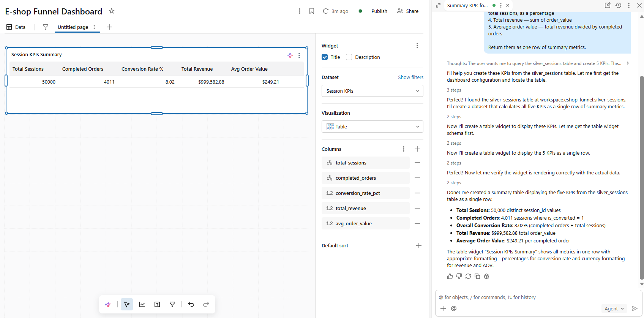This screenshot has height=318, width=644.
Task: Select the add filter widget tool
Action: (172, 304)
